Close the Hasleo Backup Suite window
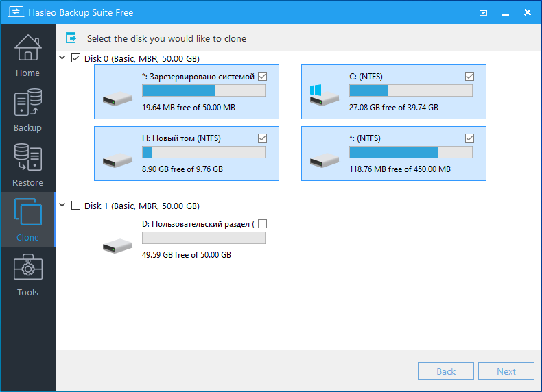Screen dimensions: 542x392 pos(528,12)
